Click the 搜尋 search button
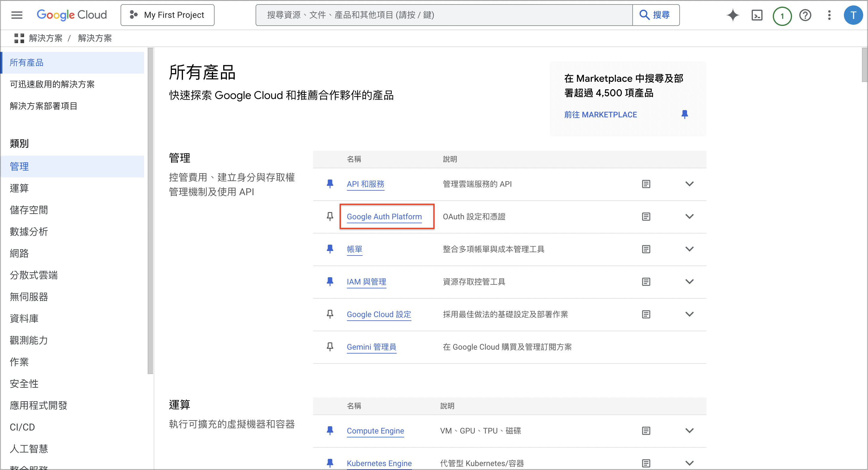Viewport: 868px width, 470px height. (x=656, y=15)
